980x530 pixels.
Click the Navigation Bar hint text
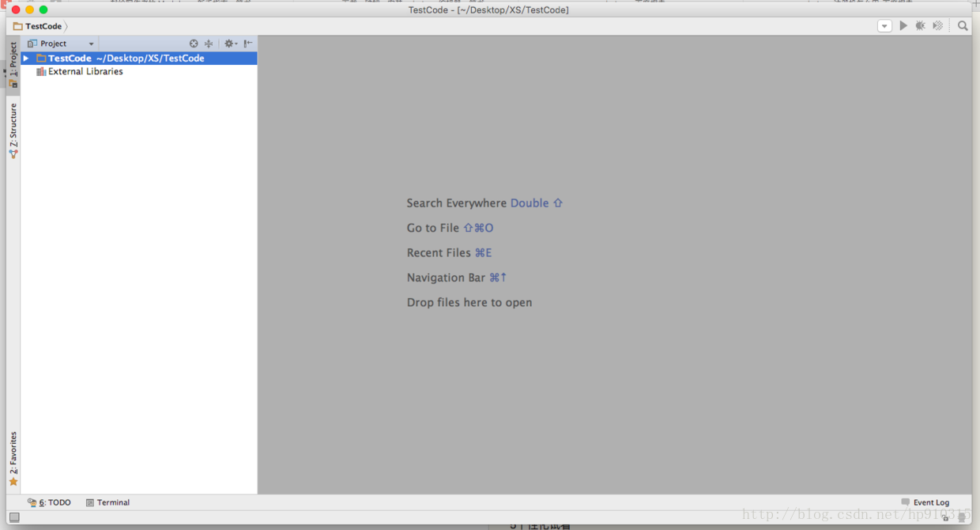(457, 278)
